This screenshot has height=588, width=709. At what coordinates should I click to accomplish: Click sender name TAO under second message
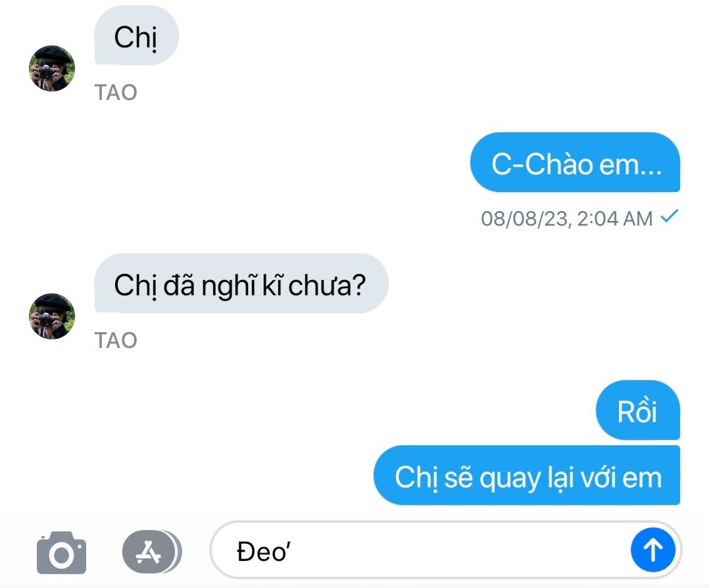pyautogui.click(x=116, y=341)
